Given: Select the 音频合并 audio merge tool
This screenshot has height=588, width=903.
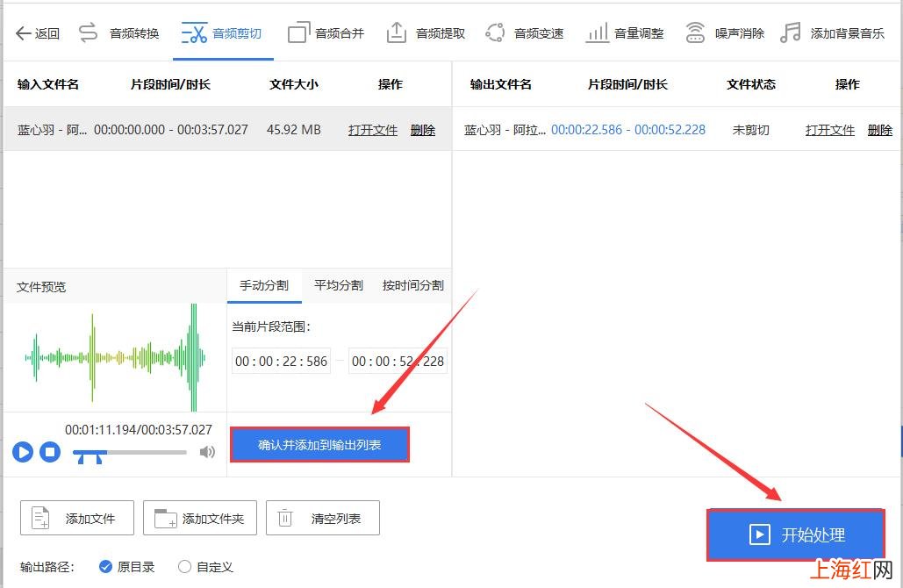Looking at the screenshot, I should 326,33.
